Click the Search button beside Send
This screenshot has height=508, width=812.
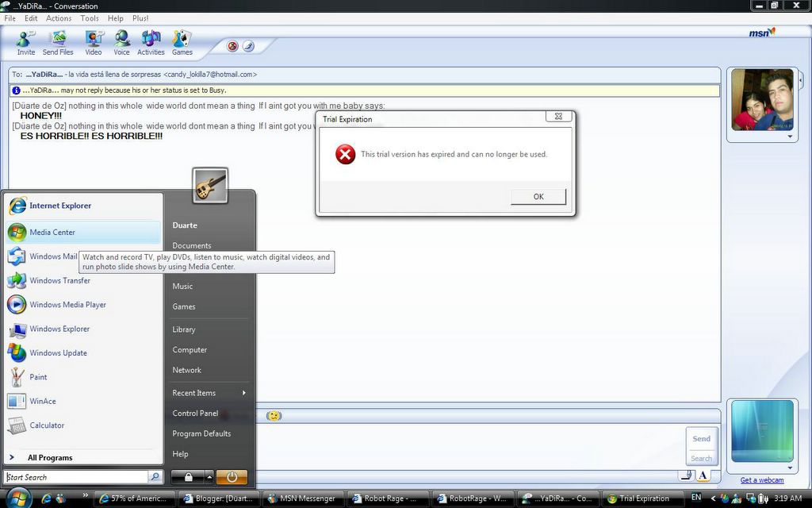point(702,458)
